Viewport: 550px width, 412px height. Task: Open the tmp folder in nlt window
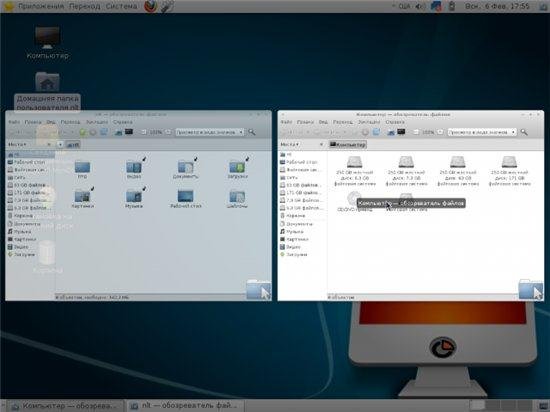coord(82,170)
